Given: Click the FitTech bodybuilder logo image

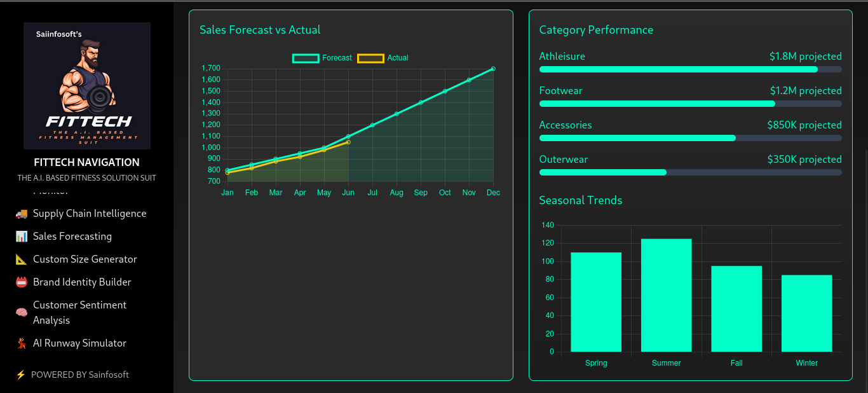Looking at the screenshot, I should click(x=87, y=86).
